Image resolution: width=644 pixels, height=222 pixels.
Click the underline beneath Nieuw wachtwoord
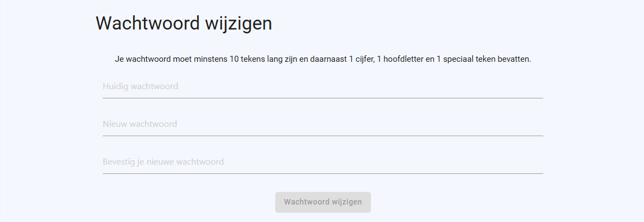pos(323,136)
